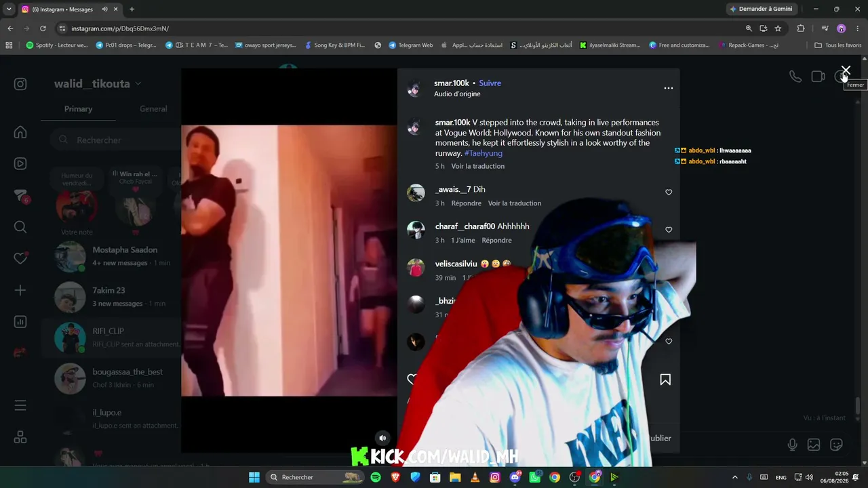Click Demander à Gemini button
868x488 pixels.
click(762, 9)
